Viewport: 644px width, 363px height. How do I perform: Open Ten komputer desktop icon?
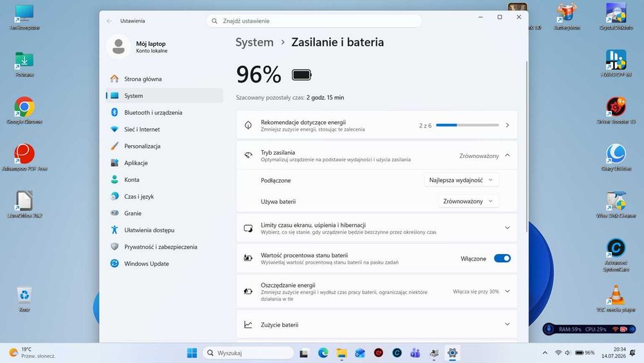tap(24, 17)
